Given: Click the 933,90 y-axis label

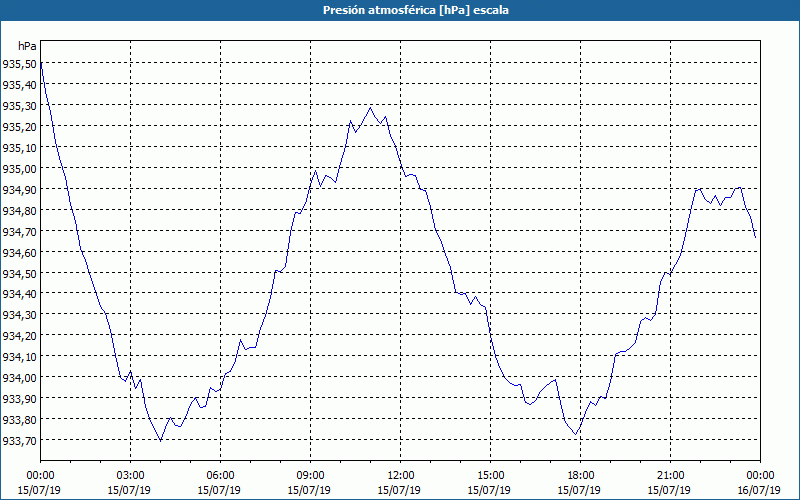Looking at the screenshot, I should click(19, 398).
